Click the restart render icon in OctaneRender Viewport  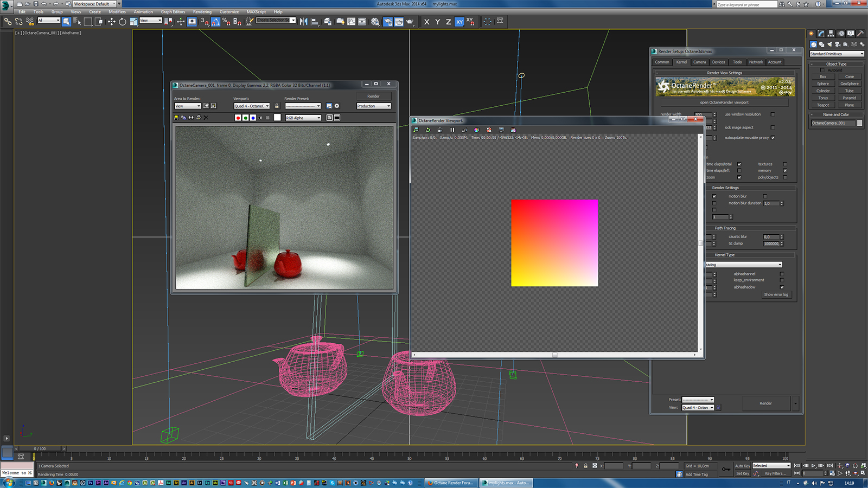coord(427,130)
